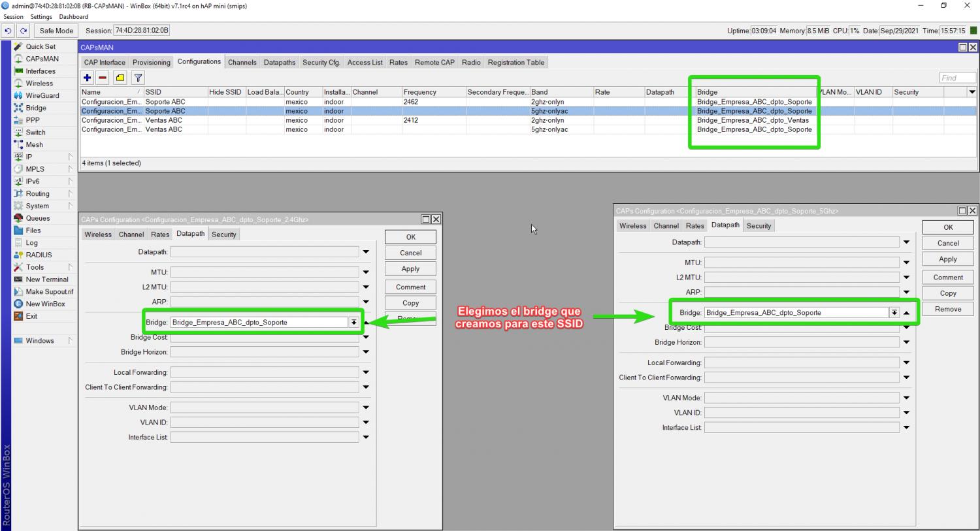980x531 pixels.
Task: Click the yellow comment icon in CAPsMAN toolbar
Action: 120,78
